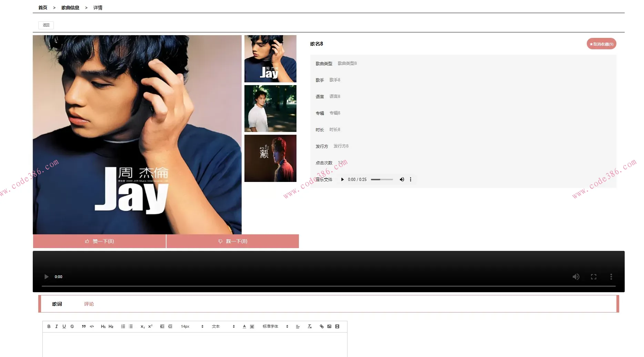Click the audio time 0:00 / 0:25
The height and width of the screenshot is (357, 644).
(357, 180)
